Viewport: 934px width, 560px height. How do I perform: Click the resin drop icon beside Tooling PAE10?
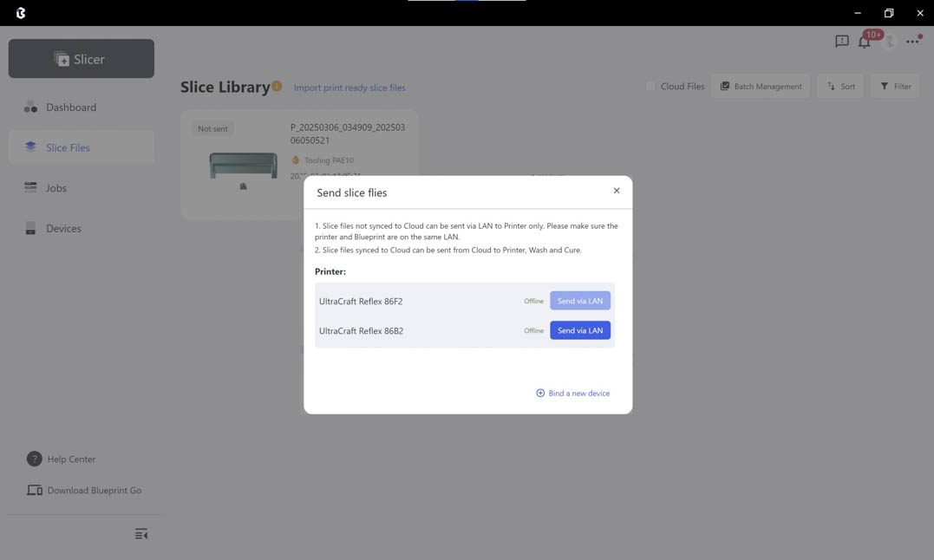coord(296,160)
